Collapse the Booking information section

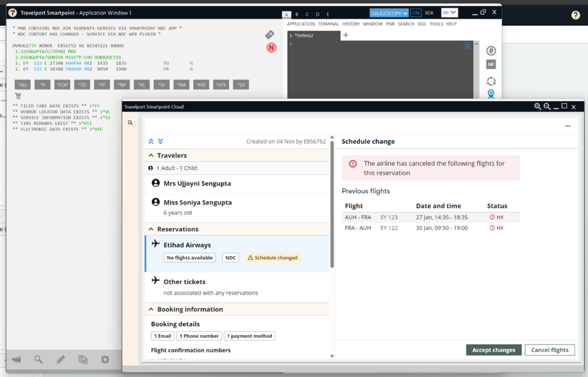click(x=151, y=310)
